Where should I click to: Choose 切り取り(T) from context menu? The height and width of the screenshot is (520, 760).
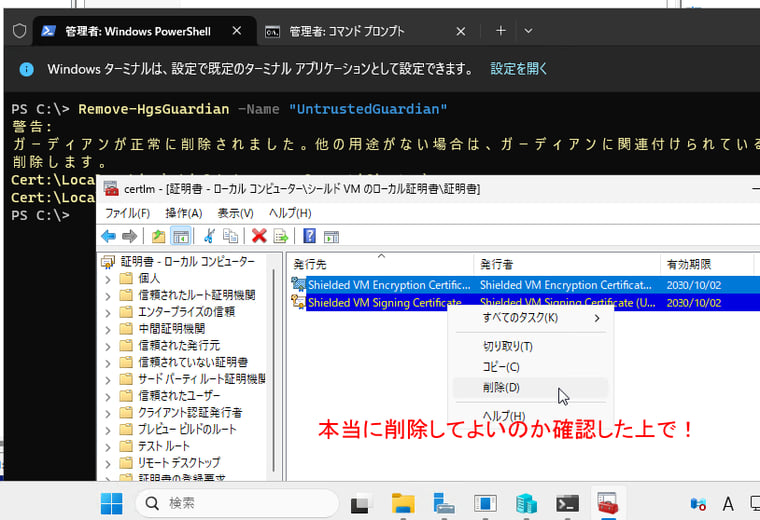(x=530, y=347)
